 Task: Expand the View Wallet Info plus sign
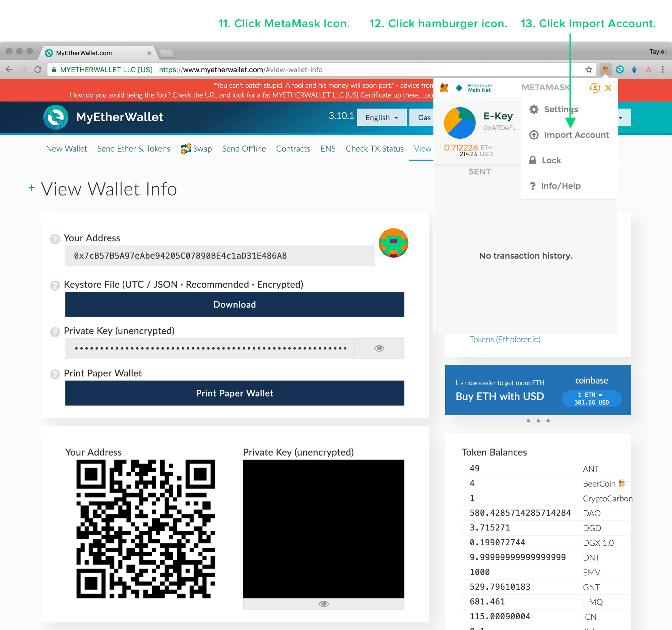point(32,187)
